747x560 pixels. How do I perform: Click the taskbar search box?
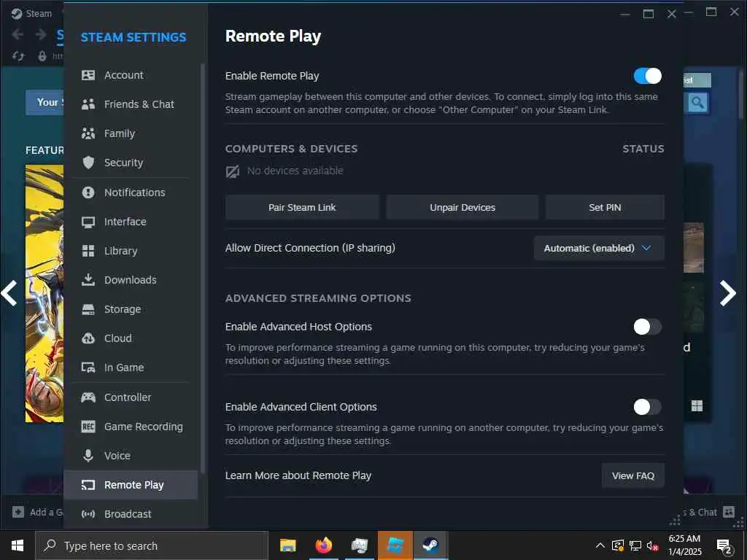(x=152, y=545)
